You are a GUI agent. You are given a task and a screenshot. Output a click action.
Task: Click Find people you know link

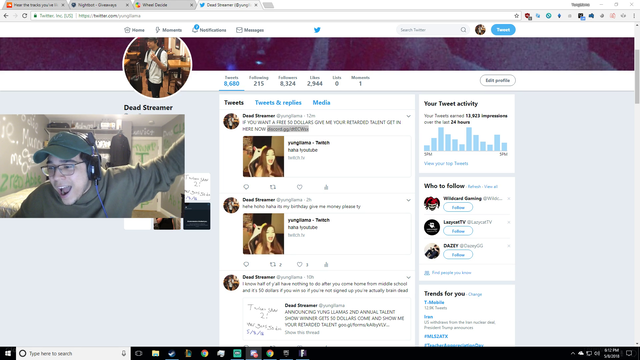pyautogui.click(x=451, y=273)
